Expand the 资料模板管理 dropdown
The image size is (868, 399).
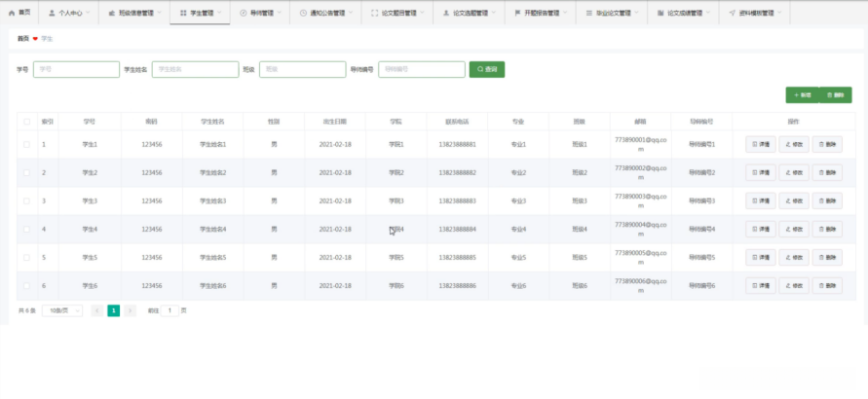click(x=755, y=13)
